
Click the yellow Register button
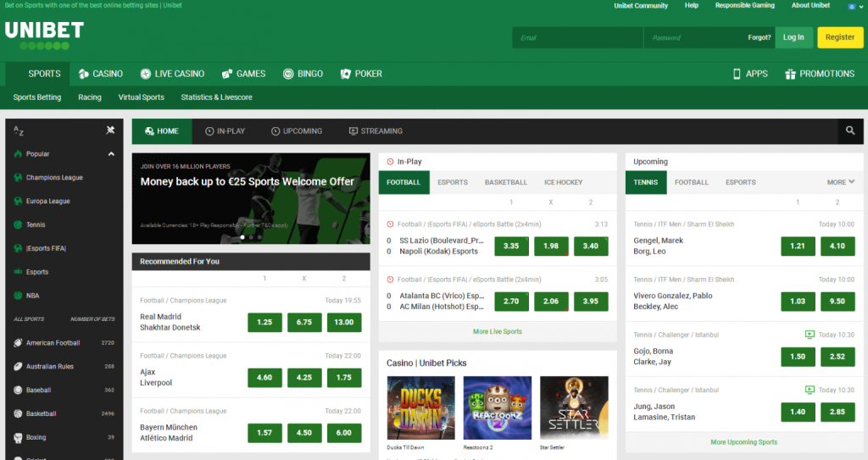pos(840,37)
